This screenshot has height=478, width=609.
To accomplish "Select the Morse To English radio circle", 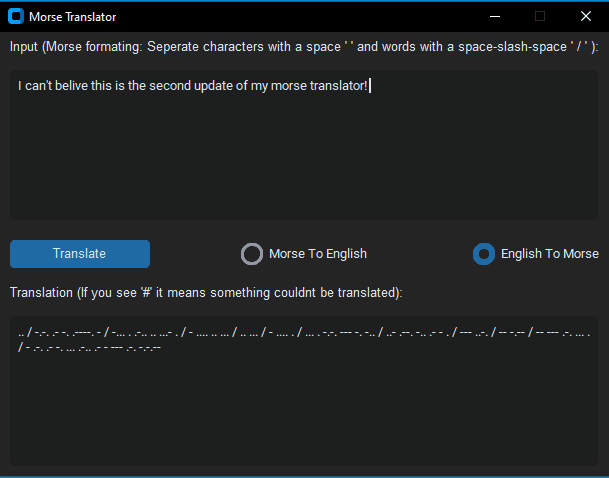I will (x=252, y=254).
